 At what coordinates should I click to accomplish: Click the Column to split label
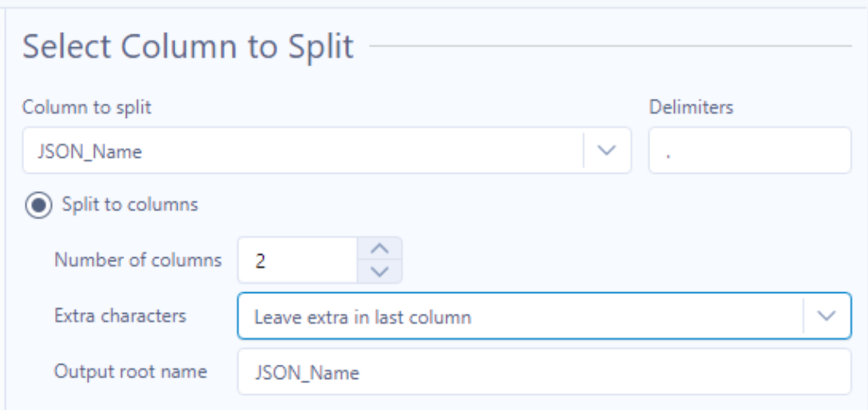tap(87, 107)
